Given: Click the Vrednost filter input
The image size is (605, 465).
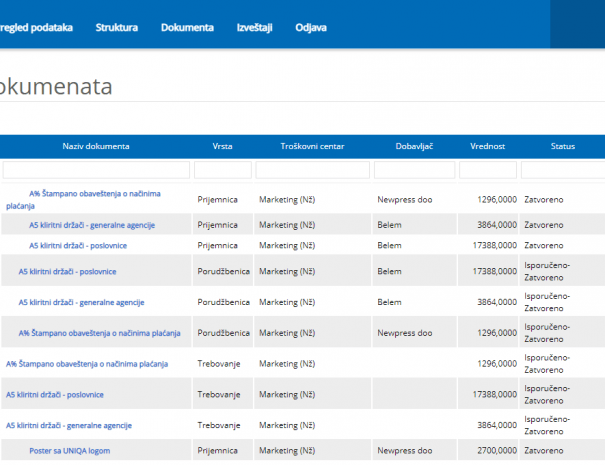Looking at the screenshot, I should (487, 170).
